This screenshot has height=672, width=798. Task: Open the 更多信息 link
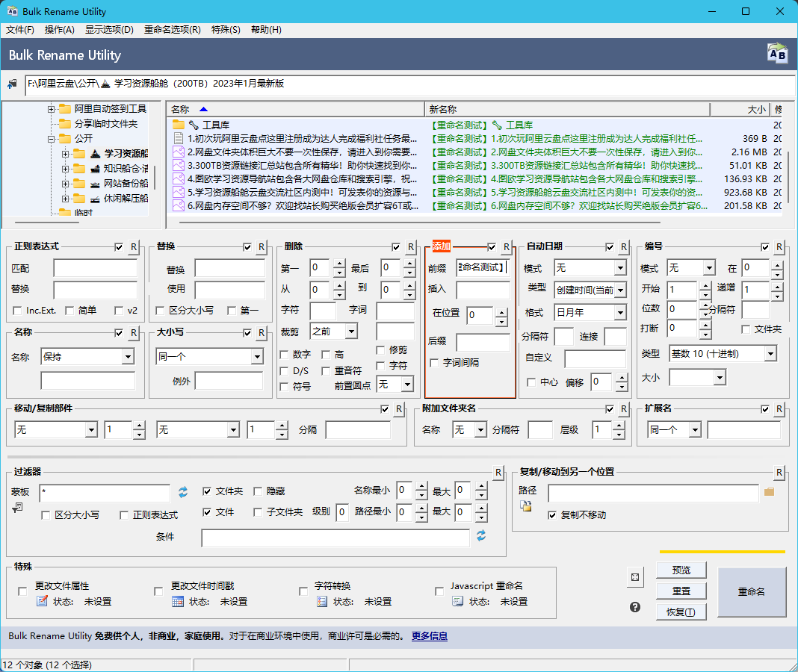tap(430, 636)
